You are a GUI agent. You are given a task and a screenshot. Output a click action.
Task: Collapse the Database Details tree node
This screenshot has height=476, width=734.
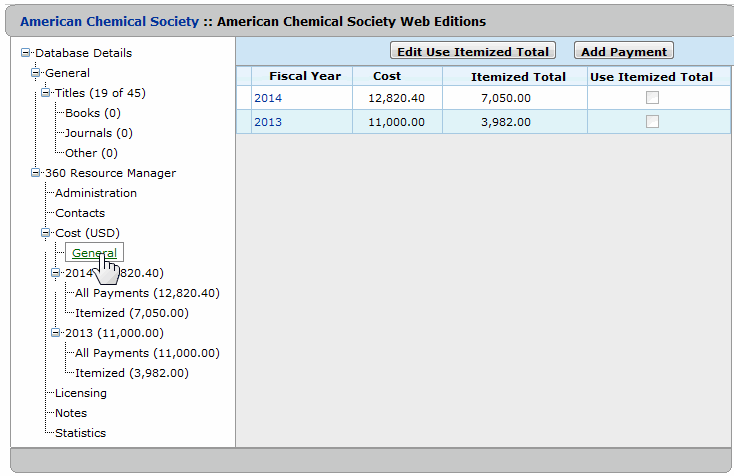(26, 53)
